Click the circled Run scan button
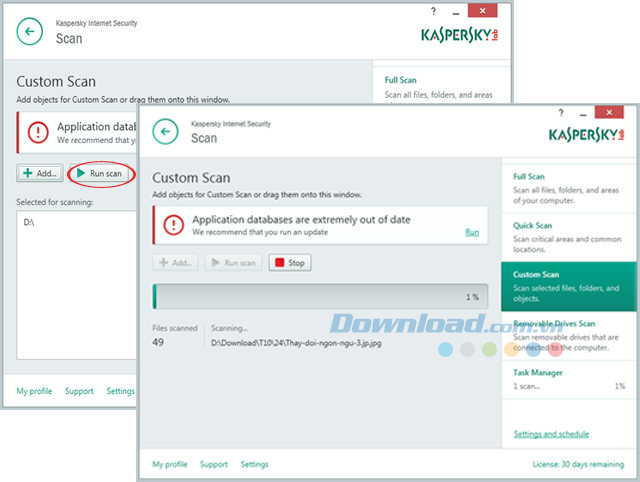Screen dimensions: 640x482 coord(99,173)
